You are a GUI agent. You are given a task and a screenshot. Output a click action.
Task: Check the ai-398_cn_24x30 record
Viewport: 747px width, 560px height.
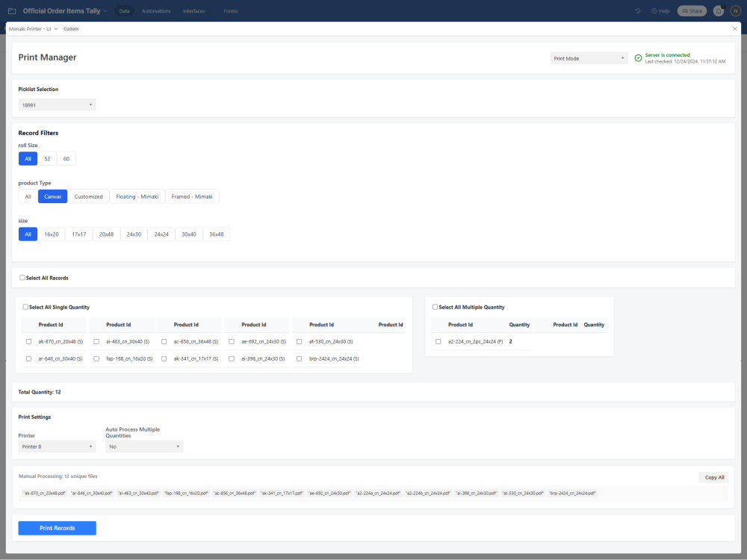coord(232,358)
